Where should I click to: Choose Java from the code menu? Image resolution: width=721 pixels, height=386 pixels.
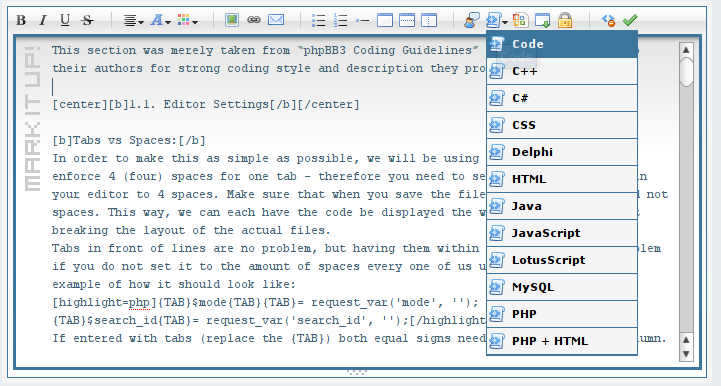click(562, 206)
